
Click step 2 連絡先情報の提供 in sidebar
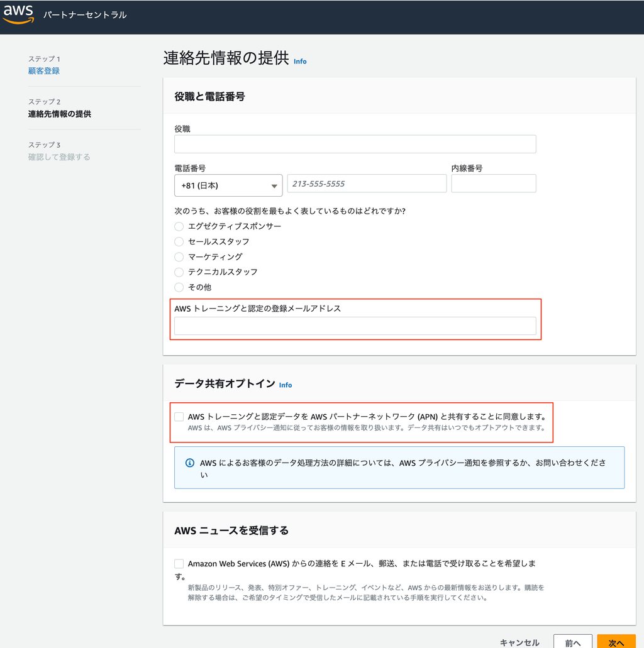pyautogui.click(x=60, y=114)
